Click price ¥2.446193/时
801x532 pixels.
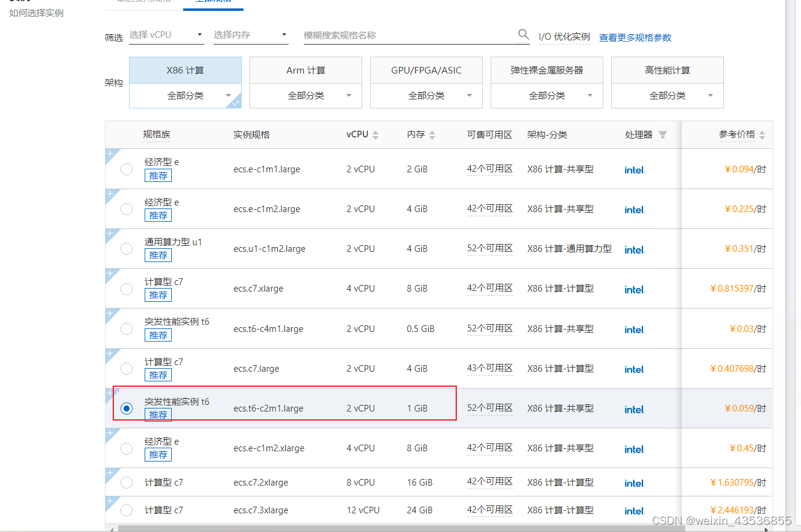(x=738, y=510)
